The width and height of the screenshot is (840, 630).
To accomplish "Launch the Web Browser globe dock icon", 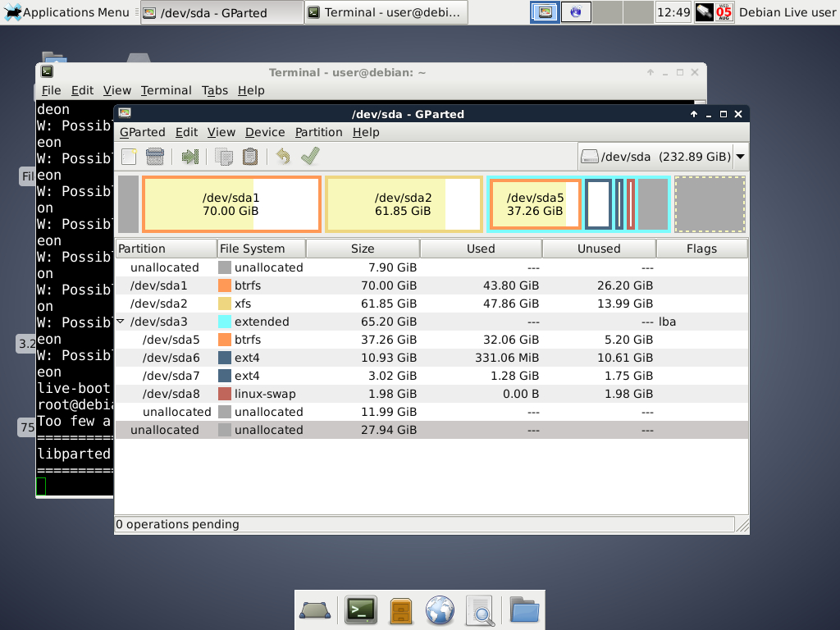I will 440,610.
